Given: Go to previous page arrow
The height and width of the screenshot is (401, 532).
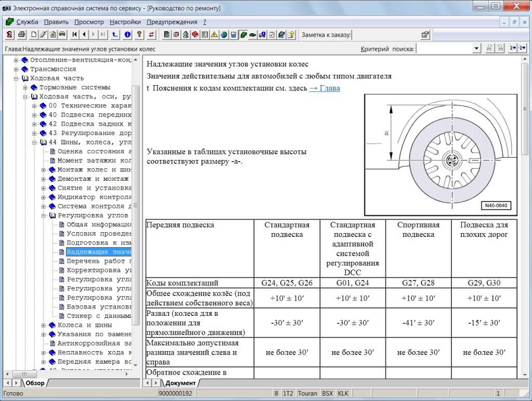Looking at the screenshot, I should (x=84, y=34).
